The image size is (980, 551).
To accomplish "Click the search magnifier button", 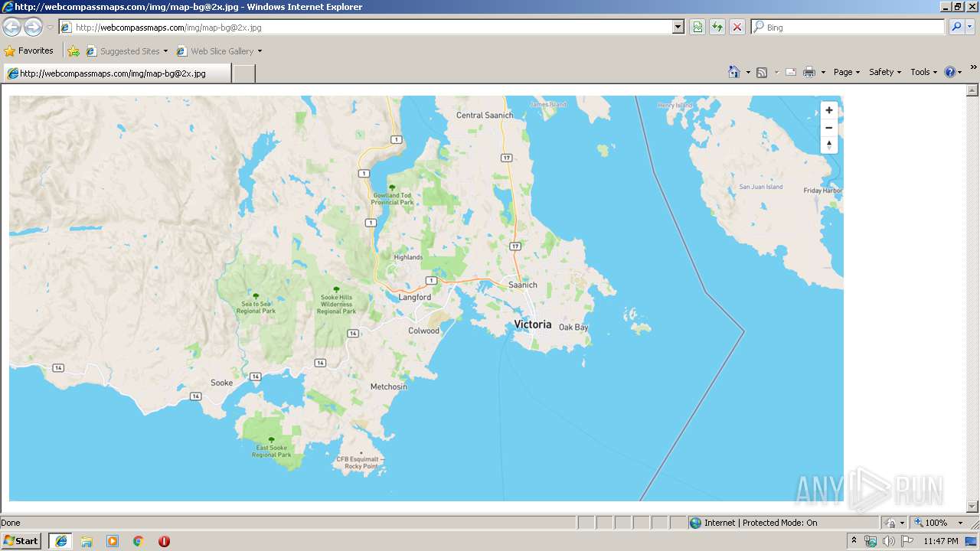I will coord(955,27).
